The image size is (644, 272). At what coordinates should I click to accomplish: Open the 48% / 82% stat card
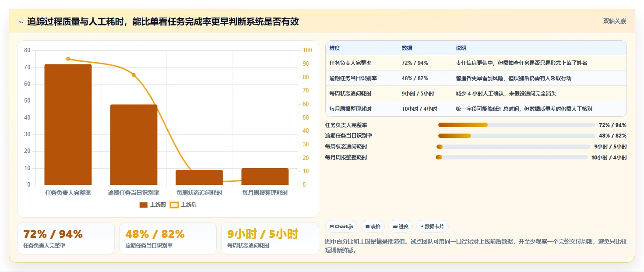pyautogui.click(x=168, y=238)
